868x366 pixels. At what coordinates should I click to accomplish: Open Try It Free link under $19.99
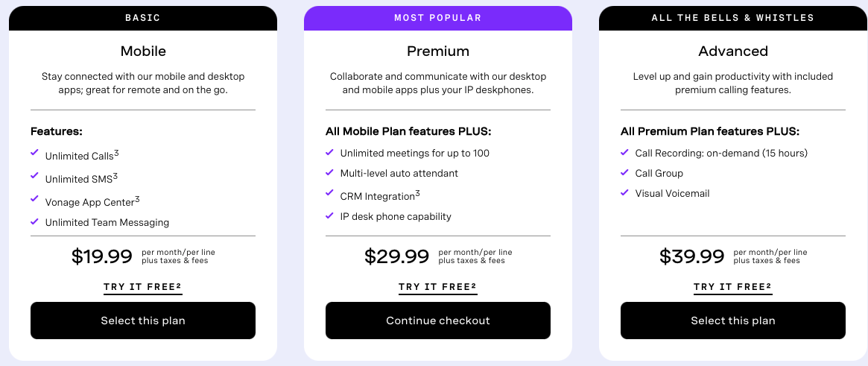[143, 287]
